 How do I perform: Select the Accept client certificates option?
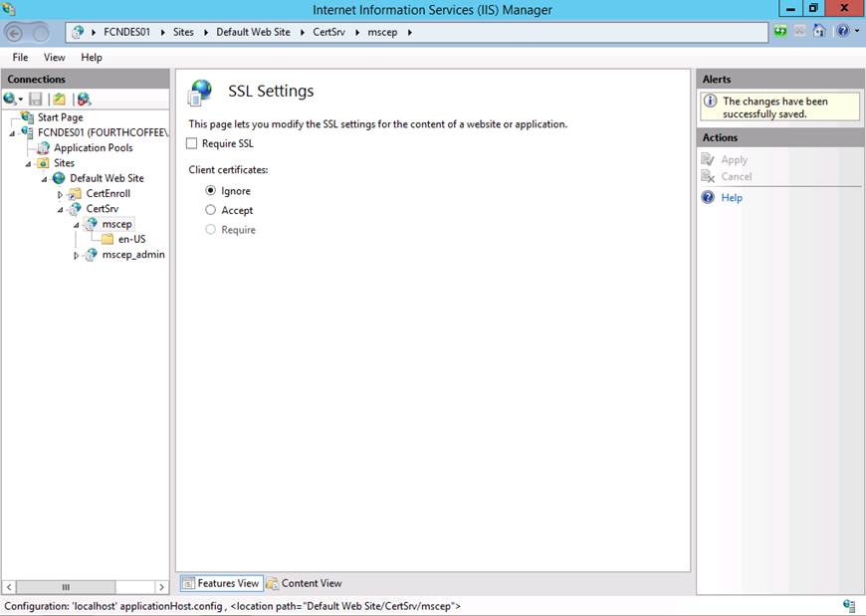(210, 210)
